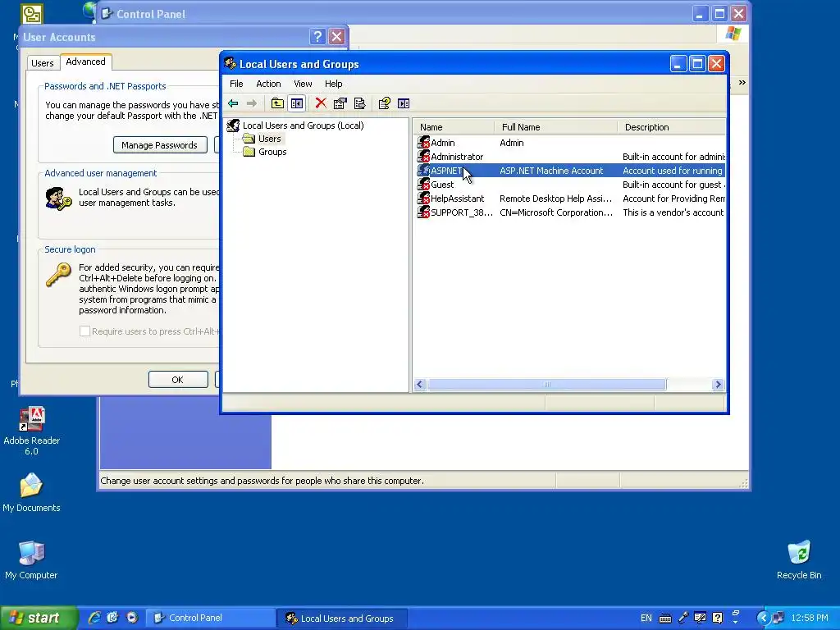The height and width of the screenshot is (630, 840).
Task: Click 'Built-in account for guest' description cell
Action: point(673,185)
